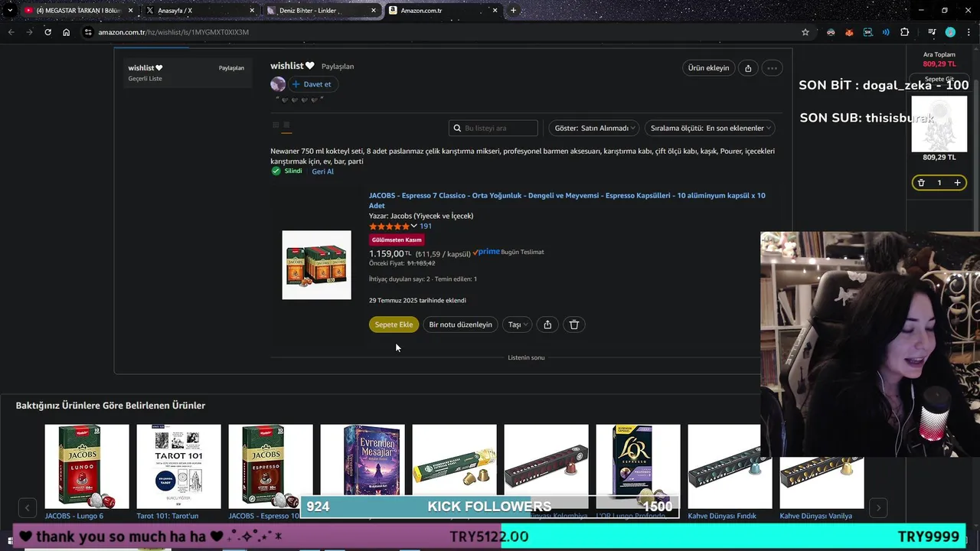This screenshot has height=551, width=980.
Task: Open the tab search dropdown arrow
Action: coord(9,11)
